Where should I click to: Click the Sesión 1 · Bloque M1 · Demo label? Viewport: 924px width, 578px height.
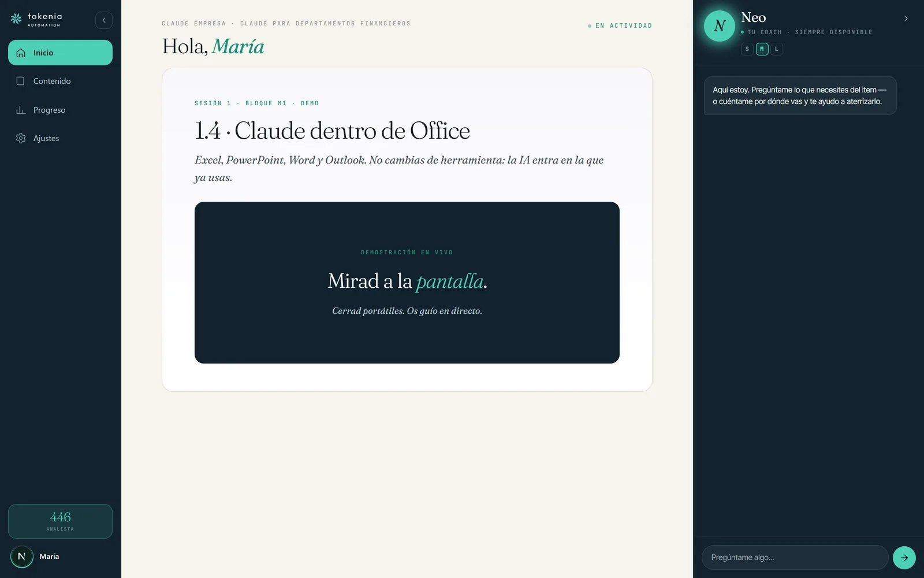(x=256, y=103)
